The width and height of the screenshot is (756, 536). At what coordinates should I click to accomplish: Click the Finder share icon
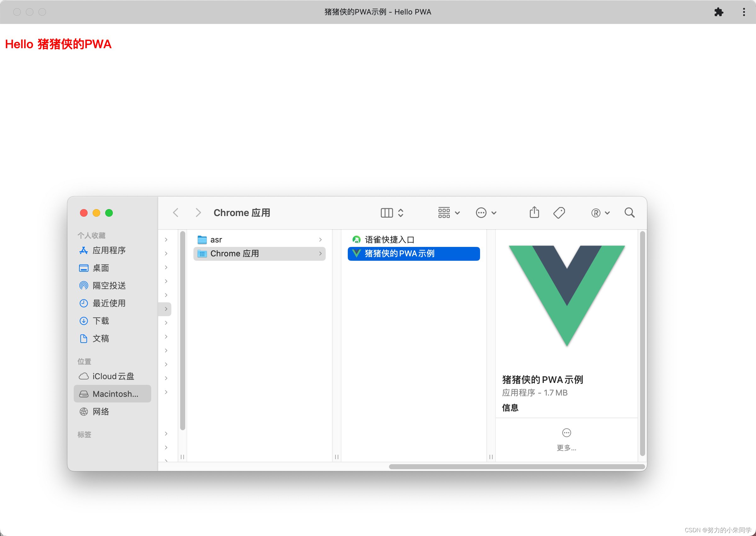coord(534,212)
